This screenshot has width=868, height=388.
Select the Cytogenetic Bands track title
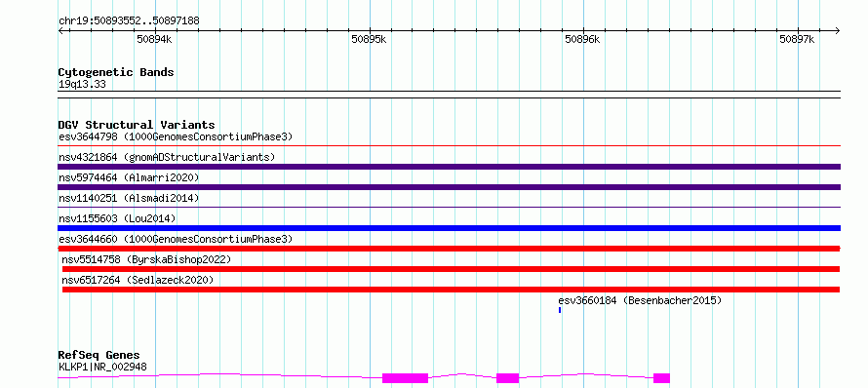(x=116, y=72)
